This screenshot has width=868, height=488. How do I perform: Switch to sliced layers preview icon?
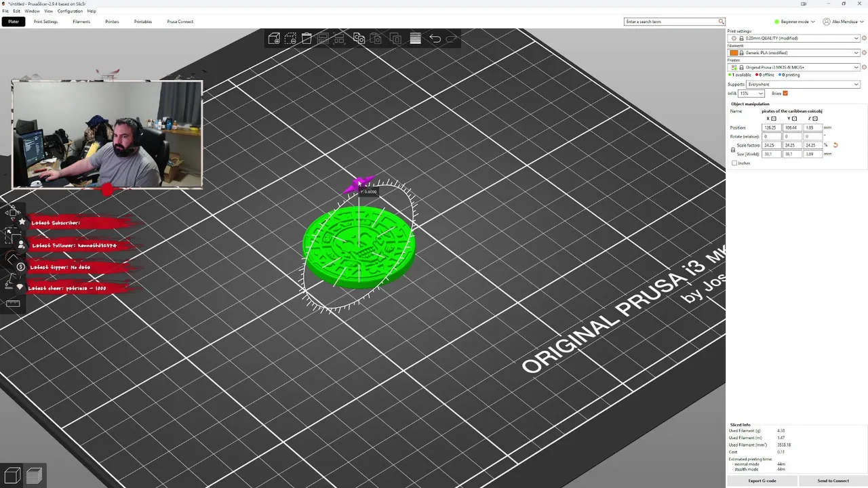[34, 475]
